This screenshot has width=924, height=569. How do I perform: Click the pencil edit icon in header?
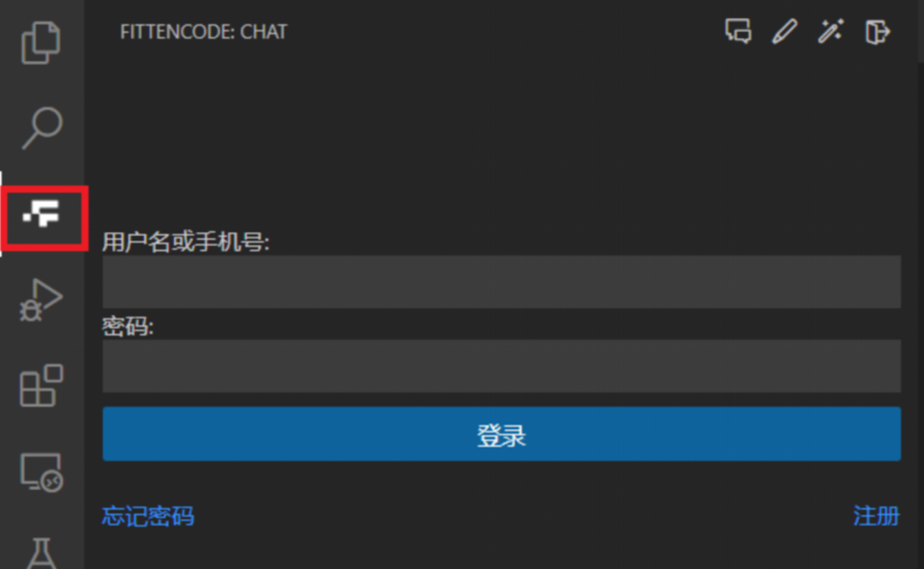(x=785, y=32)
